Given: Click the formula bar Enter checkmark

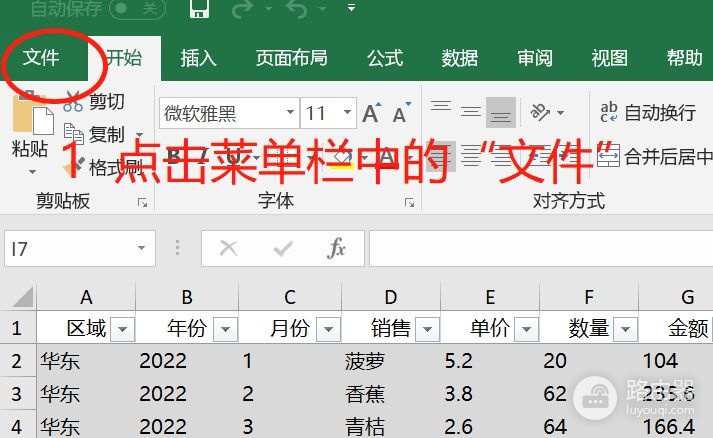Looking at the screenshot, I should click(x=283, y=248).
